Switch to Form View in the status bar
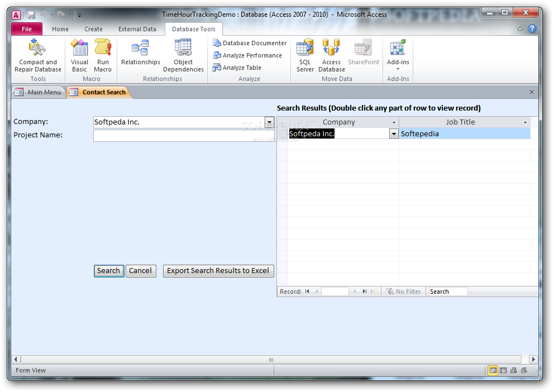Viewport: 554px width, 392px height. [x=493, y=370]
